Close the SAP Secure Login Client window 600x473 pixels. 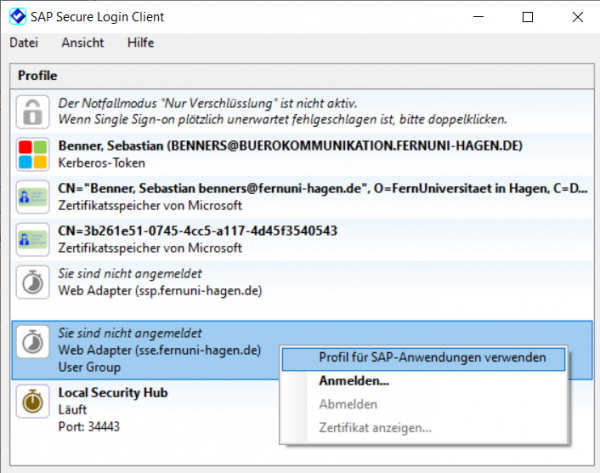[x=577, y=17]
